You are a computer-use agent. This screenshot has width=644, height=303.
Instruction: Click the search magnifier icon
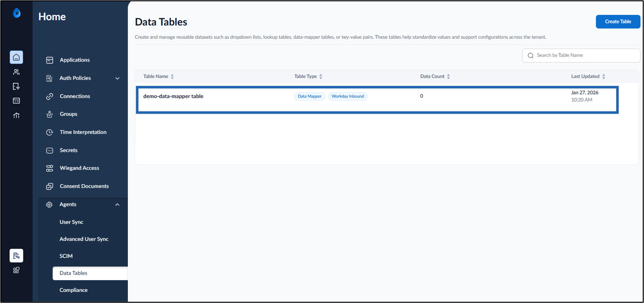[x=530, y=55]
